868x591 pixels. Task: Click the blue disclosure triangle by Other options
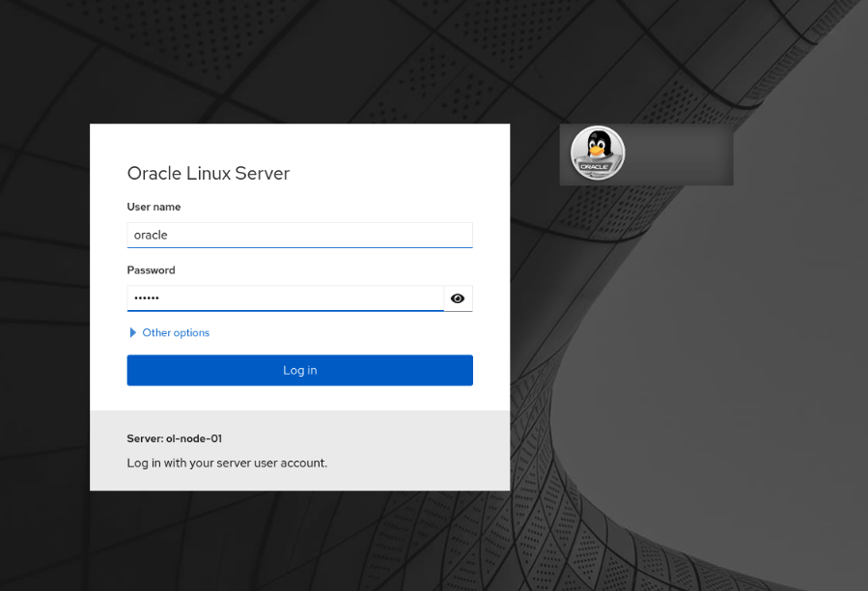point(133,332)
